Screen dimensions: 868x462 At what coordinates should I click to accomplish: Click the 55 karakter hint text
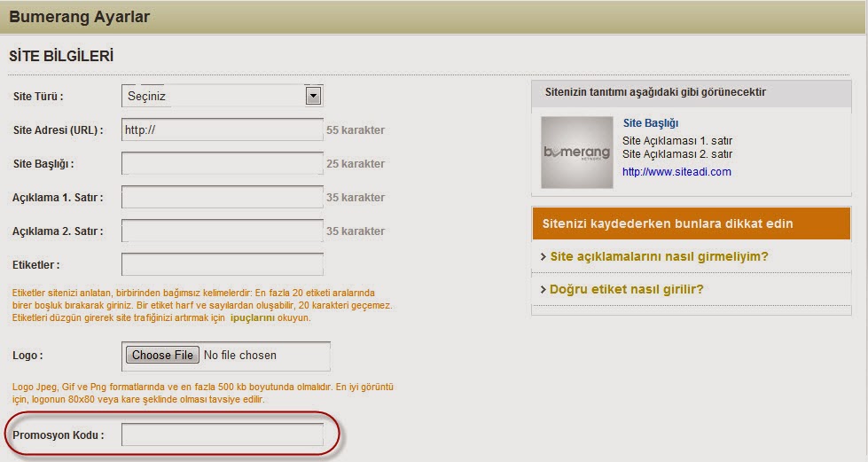click(356, 130)
